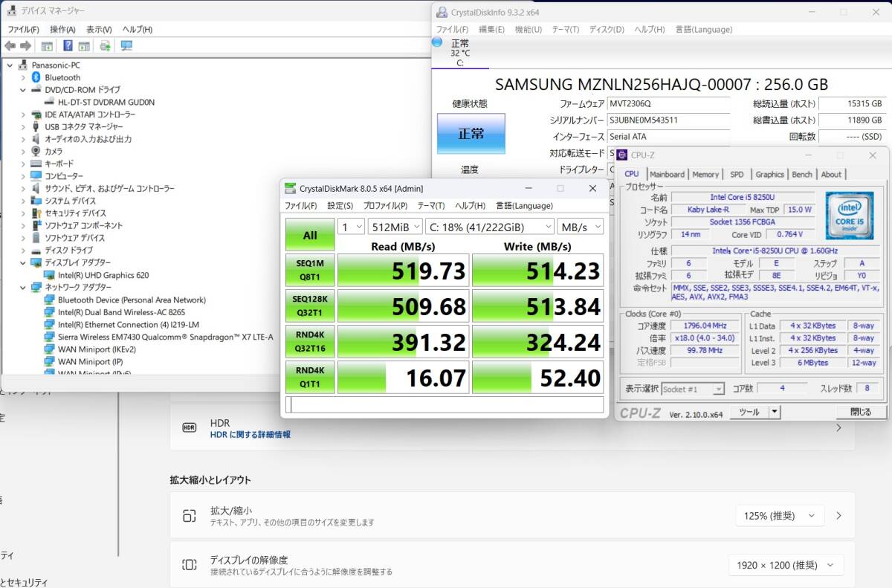892x588 pixels.
Task: Click the CrystalDiskInfo title bar icon
Action: pyautogui.click(x=442, y=12)
